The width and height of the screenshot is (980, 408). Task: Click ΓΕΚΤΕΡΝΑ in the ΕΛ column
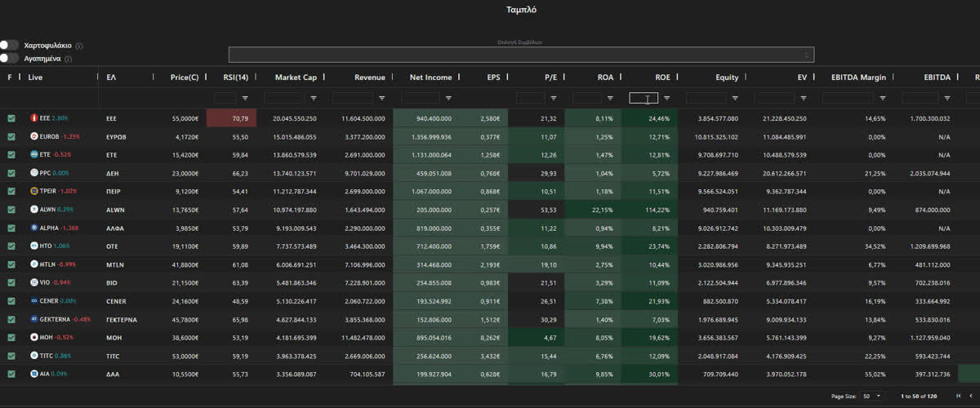click(x=122, y=319)
